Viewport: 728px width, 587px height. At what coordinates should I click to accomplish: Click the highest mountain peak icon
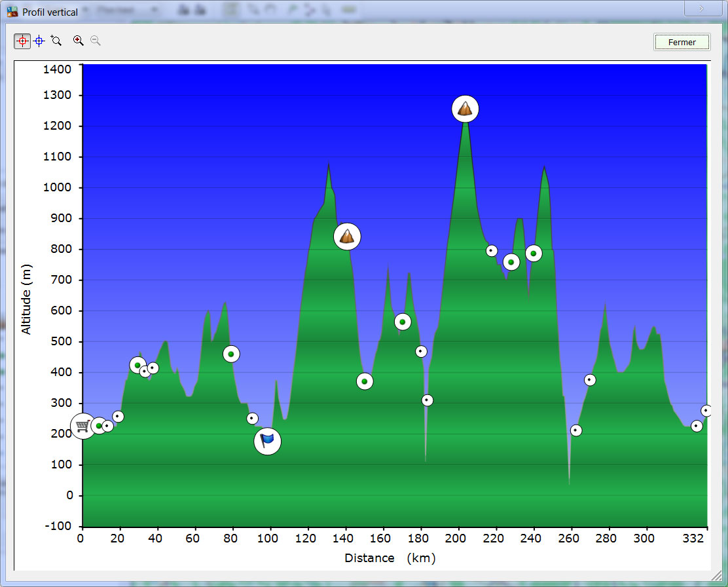(x=465, y=109)
